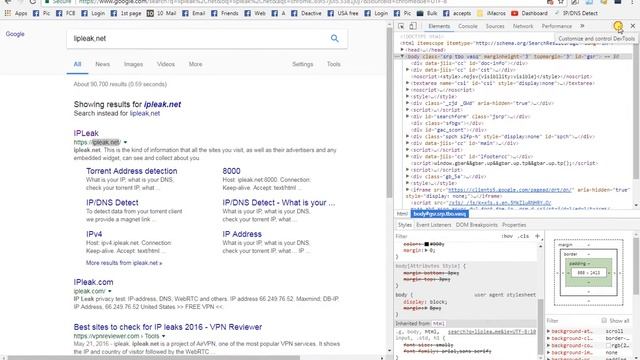Expand the background-cl… computed property

tap(548, 338)
